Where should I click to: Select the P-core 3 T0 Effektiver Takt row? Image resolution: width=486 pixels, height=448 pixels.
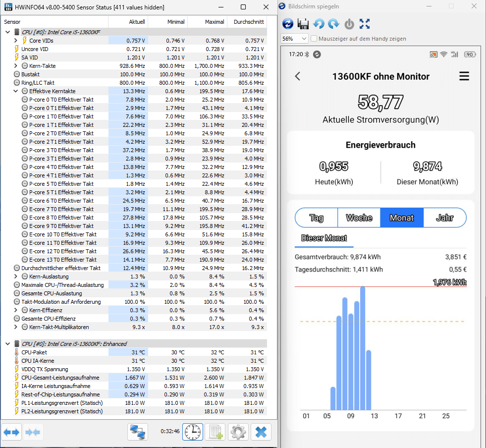(134, 150)
